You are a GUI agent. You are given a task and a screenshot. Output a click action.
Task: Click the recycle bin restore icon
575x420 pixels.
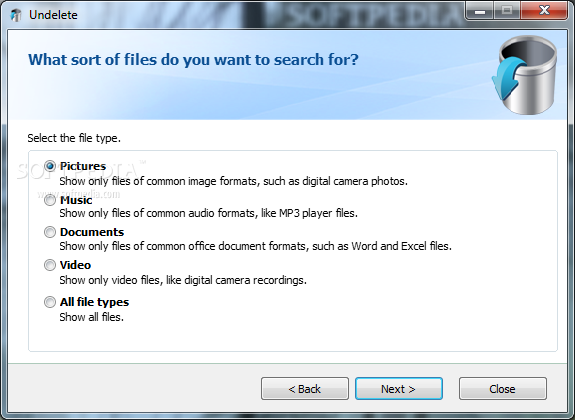(525, 74)
